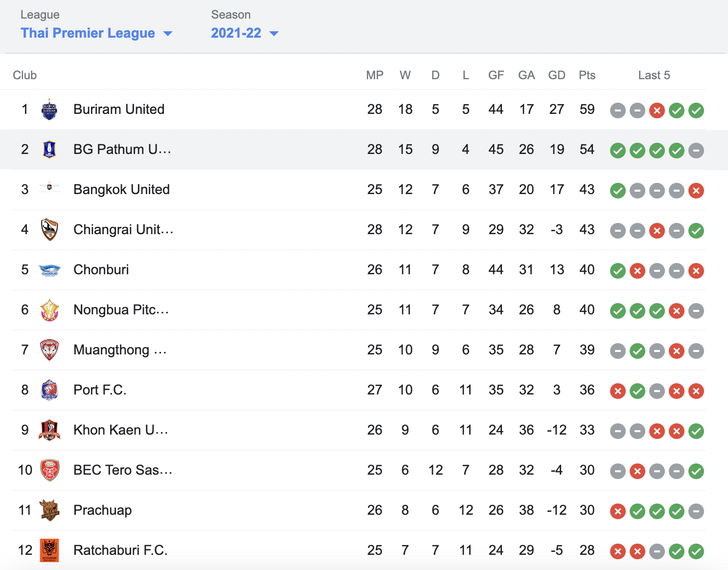Click the Muangthong United crest
728x570 pixels.
(49, 350)
